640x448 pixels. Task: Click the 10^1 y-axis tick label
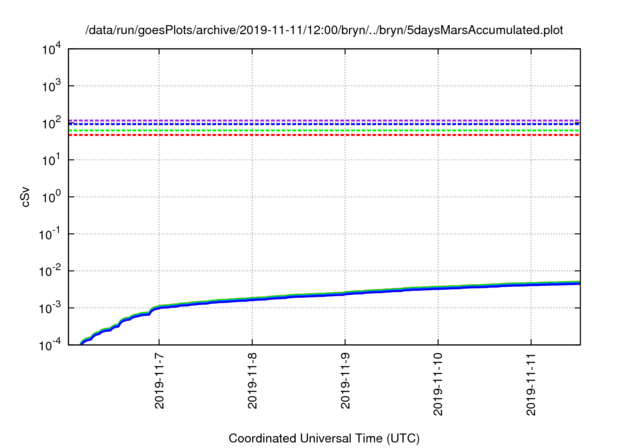click(x=51, y=160)
